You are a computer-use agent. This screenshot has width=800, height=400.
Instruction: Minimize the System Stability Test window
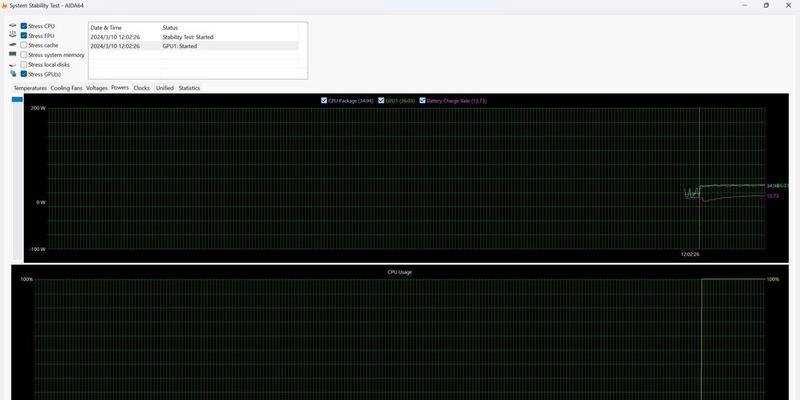(745, 6)
